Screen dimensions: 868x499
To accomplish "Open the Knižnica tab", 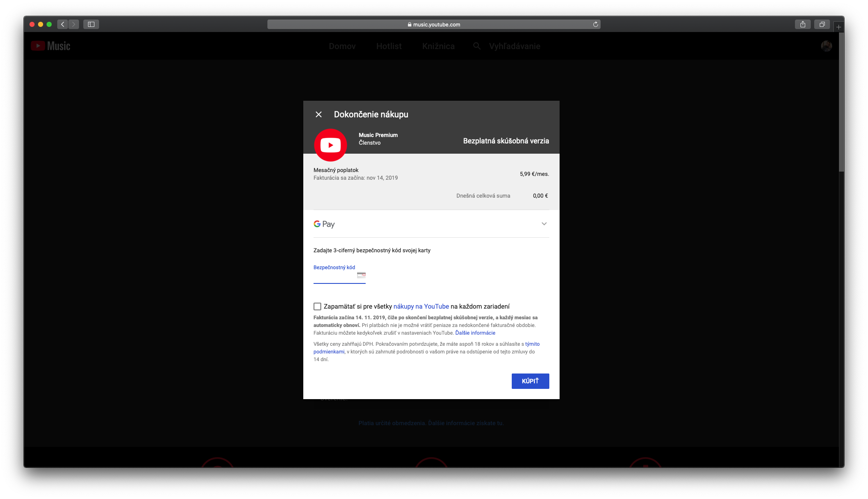I will 438,46.
